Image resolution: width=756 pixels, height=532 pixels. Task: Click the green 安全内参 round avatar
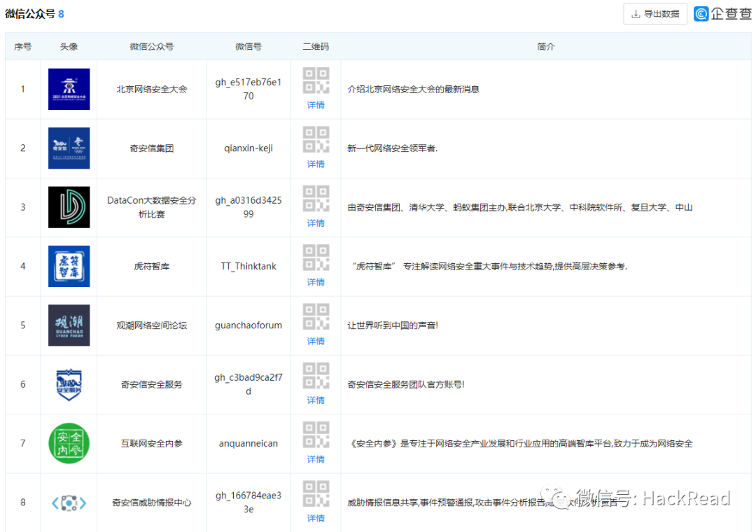tap(69, 444)
